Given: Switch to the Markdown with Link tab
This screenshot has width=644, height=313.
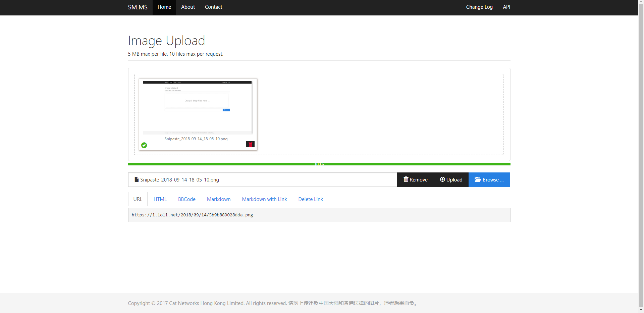Looking at the screenshot, I should click(264, 199).
